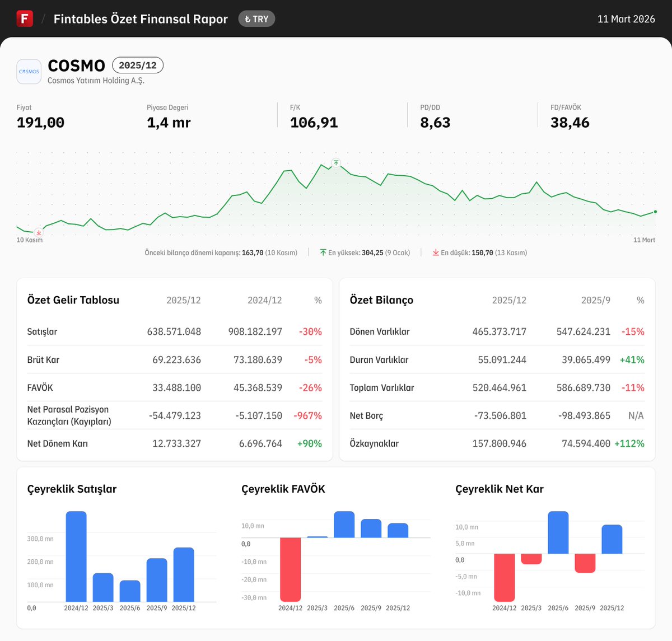The image size is (672, 641).
Task: Click the red 2024/12 bar in Çeyreklik Net Kar
Action: [504, 578]
